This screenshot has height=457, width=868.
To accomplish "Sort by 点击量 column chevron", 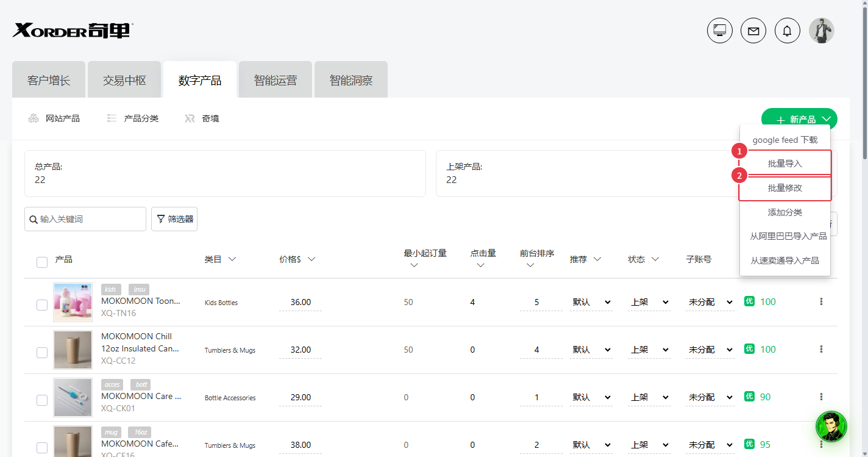I will pyautogui.click(x=480, y=265).
